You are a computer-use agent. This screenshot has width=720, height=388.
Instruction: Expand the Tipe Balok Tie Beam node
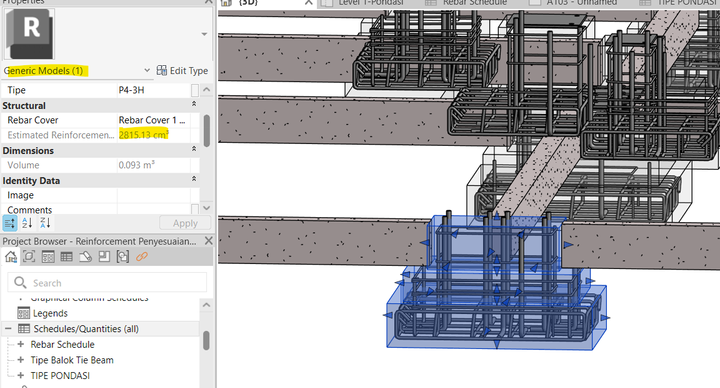click(21, 360)
